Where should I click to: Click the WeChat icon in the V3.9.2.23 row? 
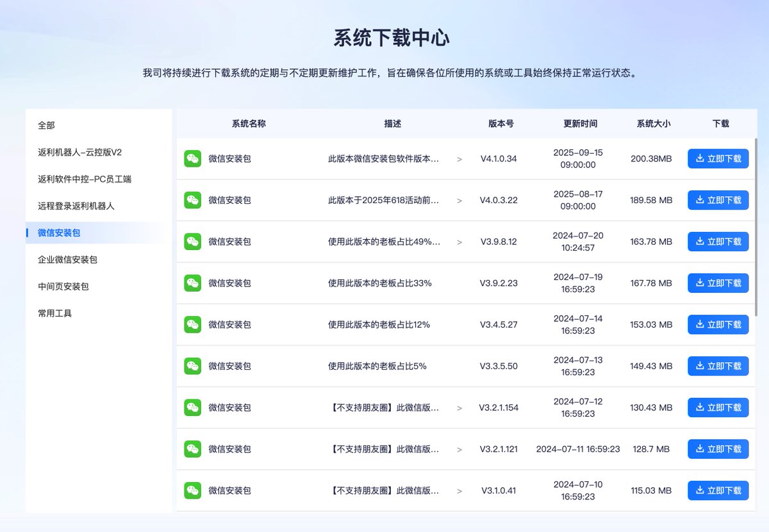192,283
